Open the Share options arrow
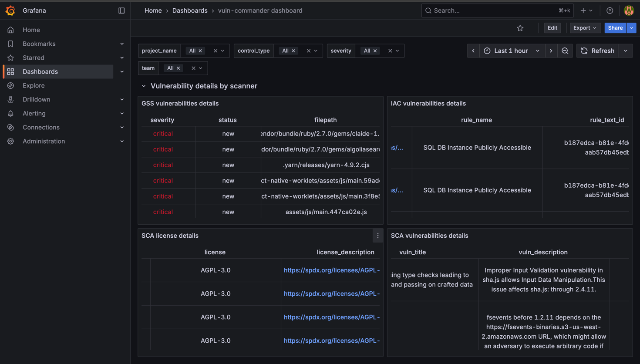The width and height of the screenshot is (640, 364). (x=631, y=28)
